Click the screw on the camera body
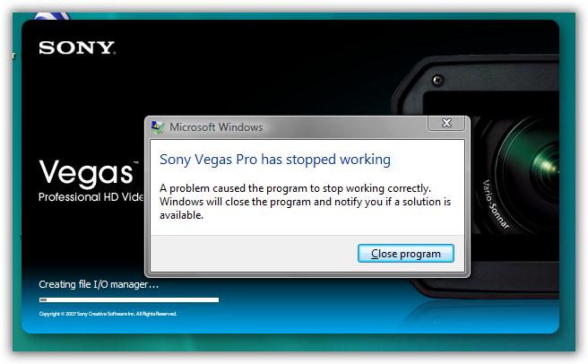This screenshot has height=364, width=588. pos(438,81)
